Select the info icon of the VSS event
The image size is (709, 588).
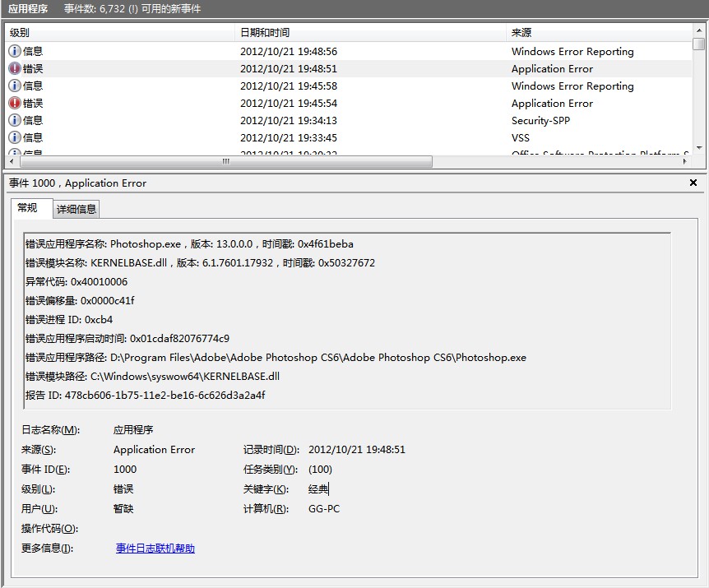[15, 137]
